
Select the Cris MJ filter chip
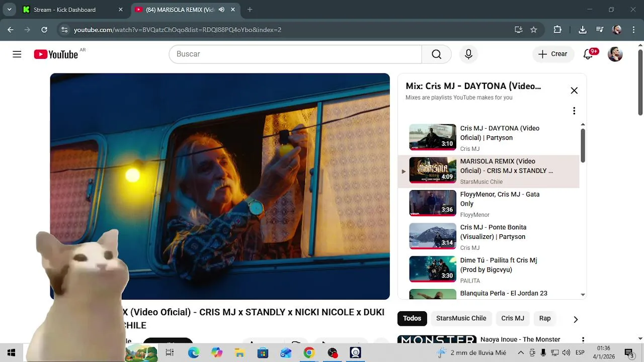513,318
